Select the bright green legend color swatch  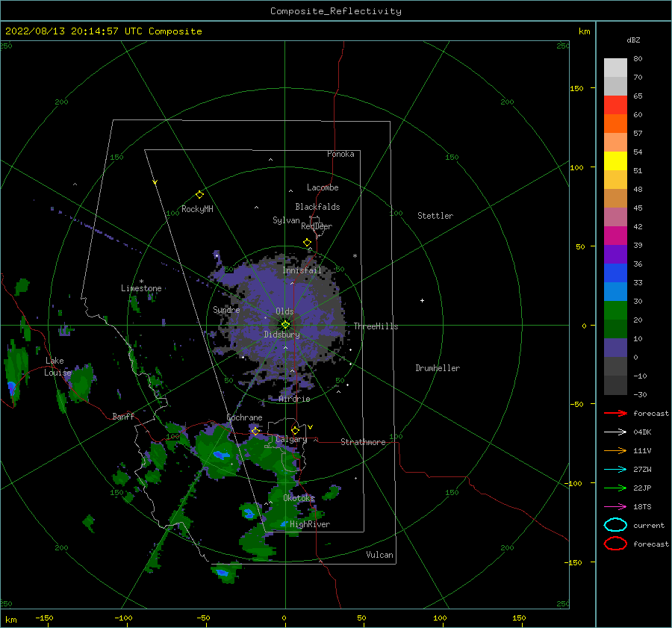(x=615, y=311)
